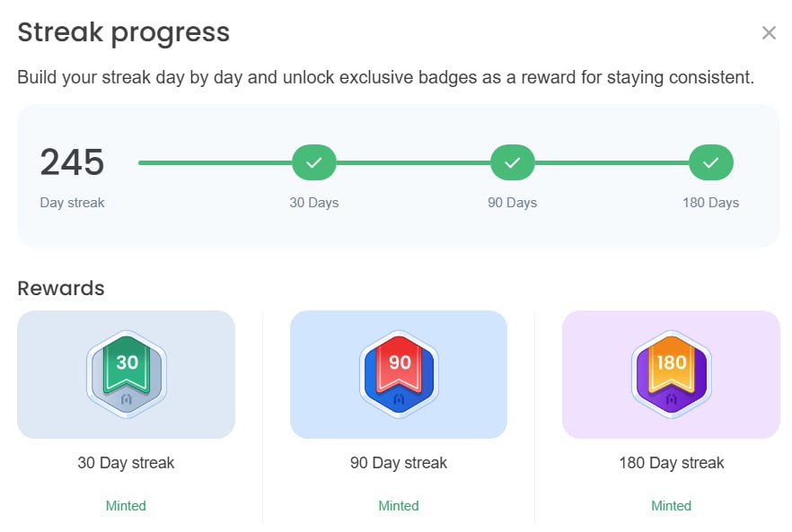Screen dimensions: 792x532
Task: Click the Minted status under 30 Day streak
Action: click(126, 506)
